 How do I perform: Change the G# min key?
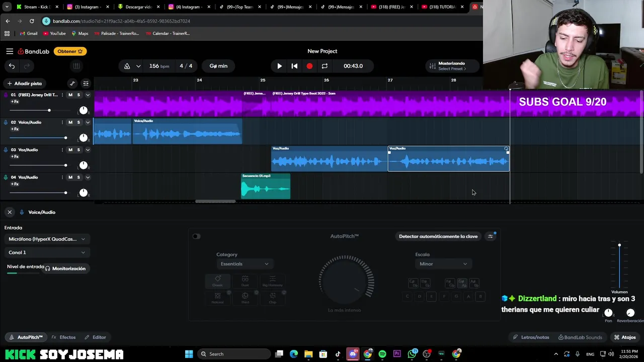[x=218, y=66]
